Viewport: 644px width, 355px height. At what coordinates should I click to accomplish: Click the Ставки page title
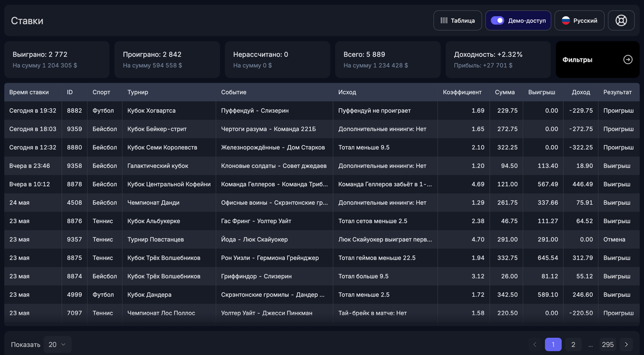27,20
